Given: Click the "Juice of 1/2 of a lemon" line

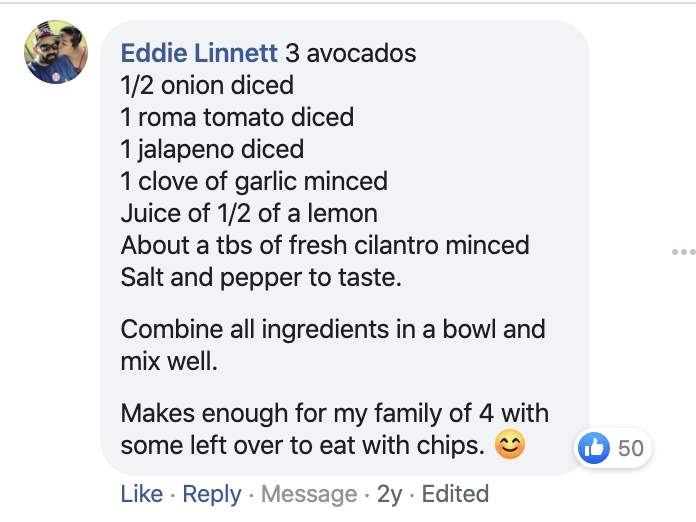Looking at the screenshot, I should click(249, 213).
